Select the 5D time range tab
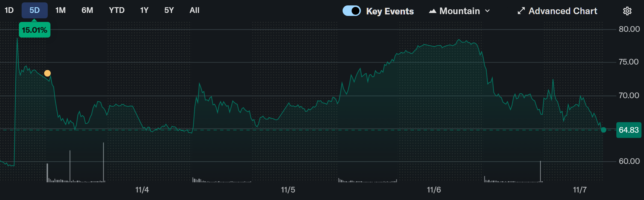 [35, 11]
